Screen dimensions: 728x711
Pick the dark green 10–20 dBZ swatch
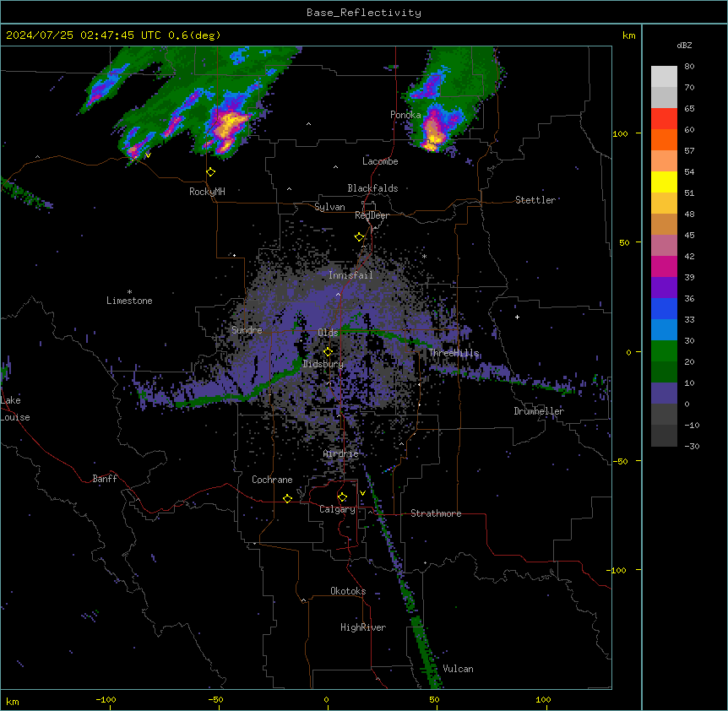pyautogui.click(x=664, y=372)
